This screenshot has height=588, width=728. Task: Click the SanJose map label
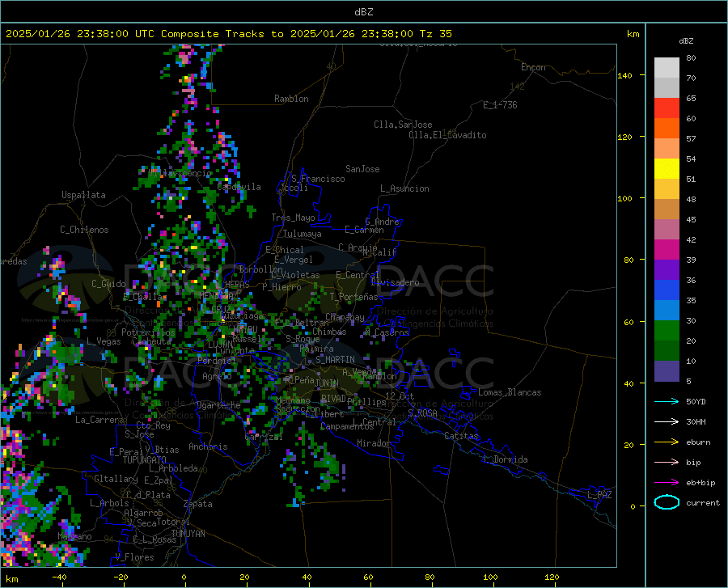[x=362, y=169]
